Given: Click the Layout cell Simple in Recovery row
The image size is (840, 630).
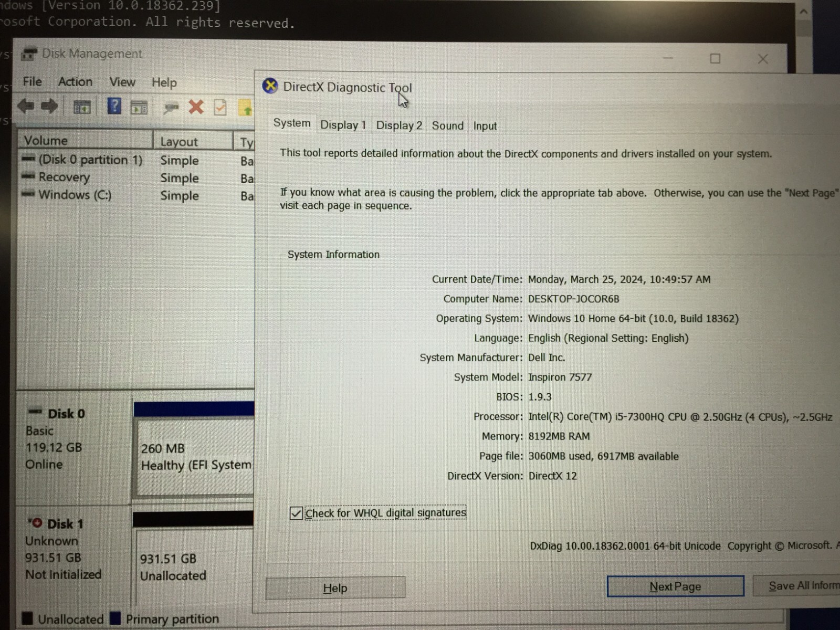Looking at the screenshot, I should [180, 178].
